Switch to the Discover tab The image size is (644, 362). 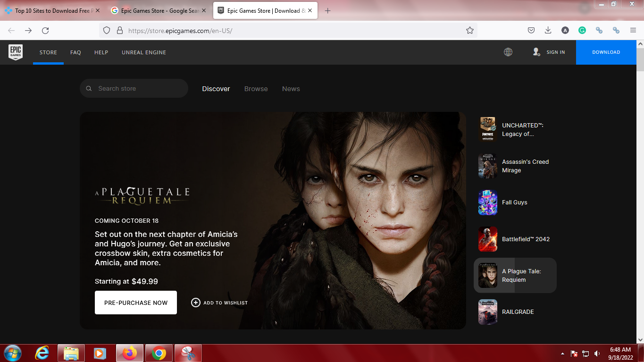[x=216, y=89]
